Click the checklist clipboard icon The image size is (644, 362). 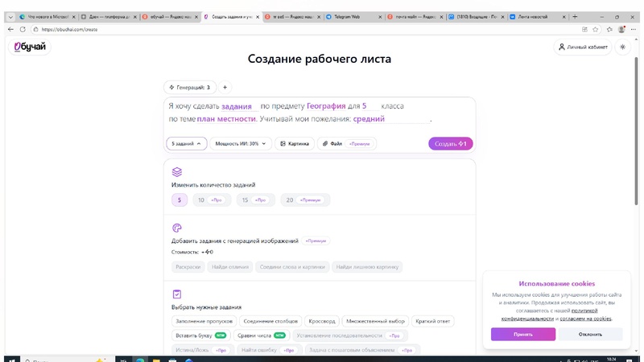tap(177, 294)
